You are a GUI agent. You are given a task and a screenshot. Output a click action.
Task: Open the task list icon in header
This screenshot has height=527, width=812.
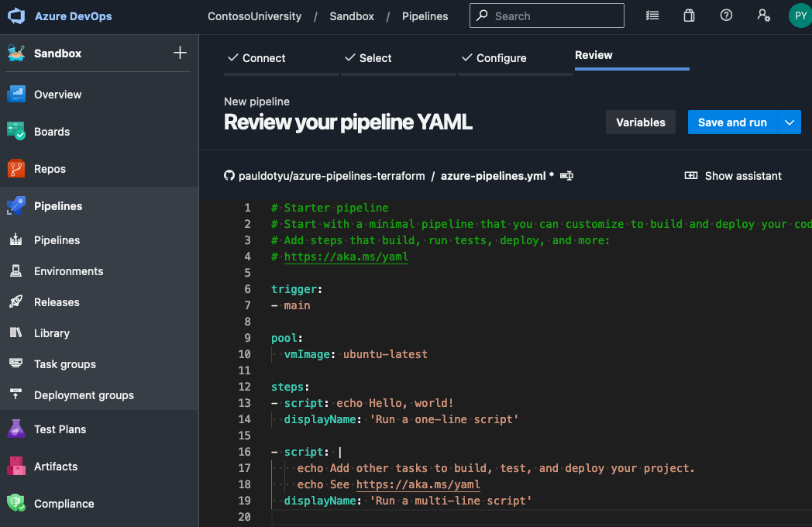tap(652, 15)
